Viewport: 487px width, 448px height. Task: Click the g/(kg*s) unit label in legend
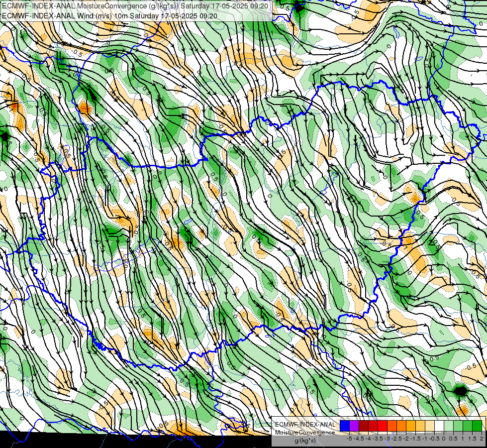tap(305, 441)
